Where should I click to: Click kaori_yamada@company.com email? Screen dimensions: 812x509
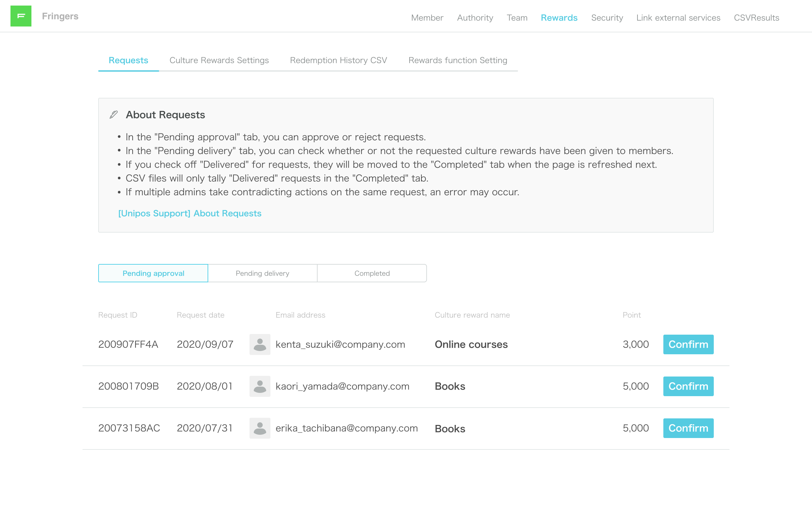coord(342,386)
